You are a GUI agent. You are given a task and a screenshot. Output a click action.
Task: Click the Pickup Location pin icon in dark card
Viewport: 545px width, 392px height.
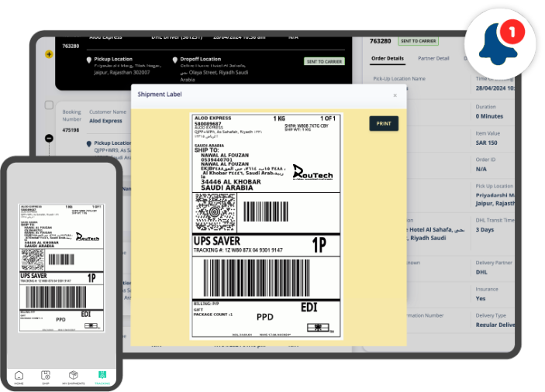click(88, 60)
